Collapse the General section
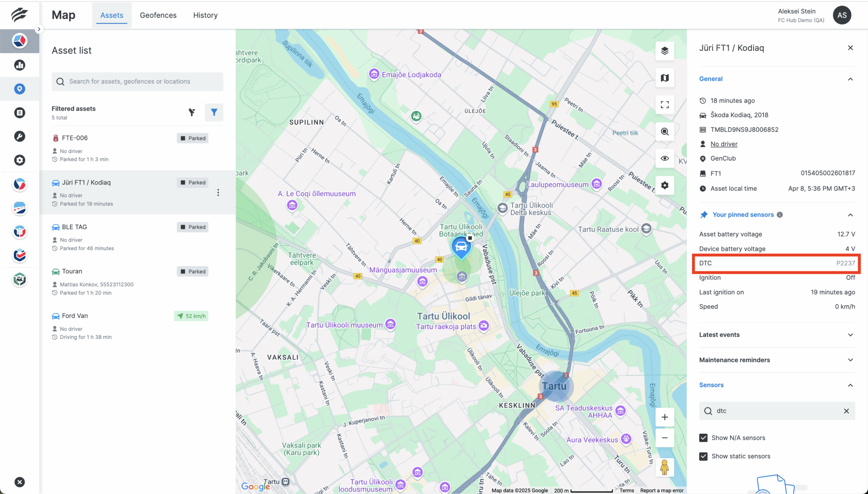 851,79
